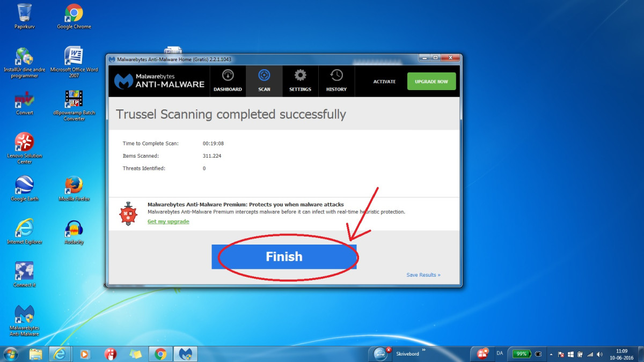This screenshot has height=362, width=644.
Task: Open File Explorer from the taskbar
Action: pyautogui.click(x=36, y=354)
